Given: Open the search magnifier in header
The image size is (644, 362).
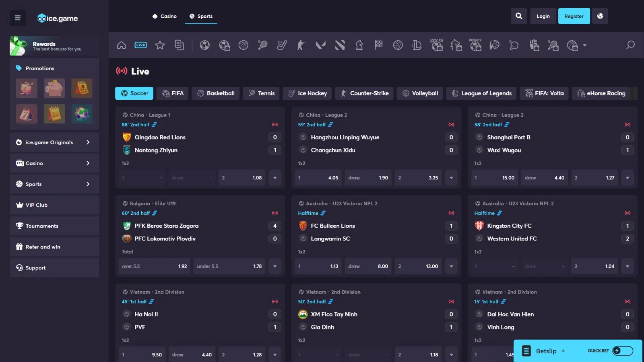Looking at the screenshot, I should point(519,16).
